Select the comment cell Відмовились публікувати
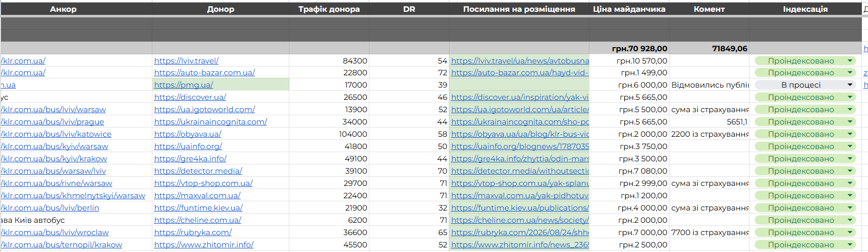 709,85
